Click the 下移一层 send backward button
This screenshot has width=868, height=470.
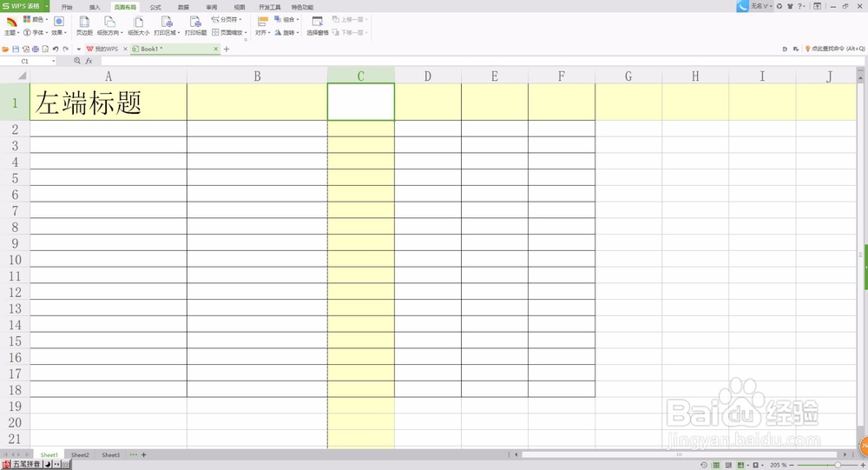[x=350, y=33]
